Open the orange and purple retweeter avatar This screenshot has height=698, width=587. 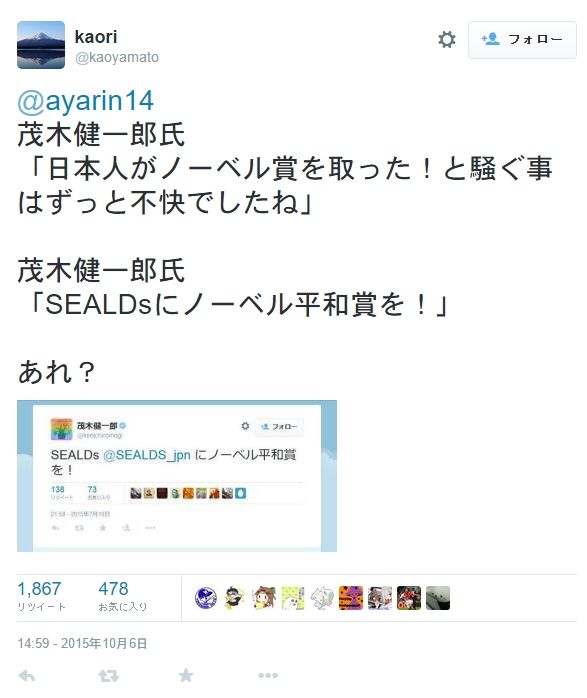coord(351,598)
